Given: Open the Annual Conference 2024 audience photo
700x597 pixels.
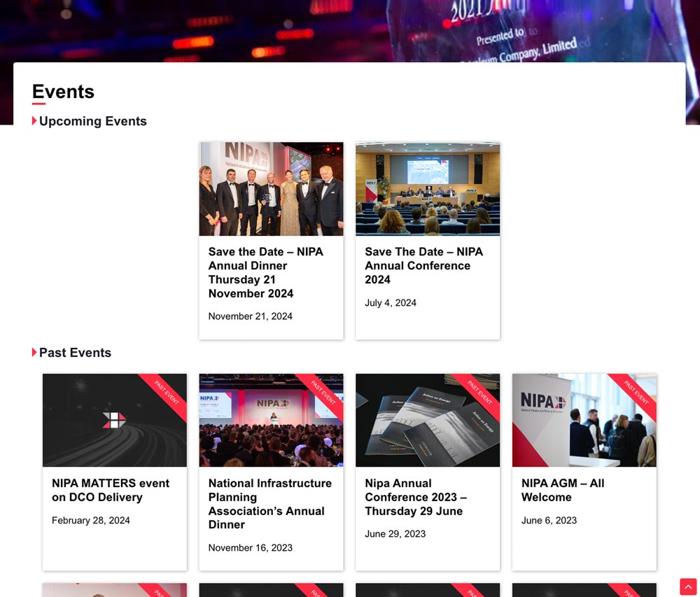Looking at the screenshot, I should tap(428, 189).
